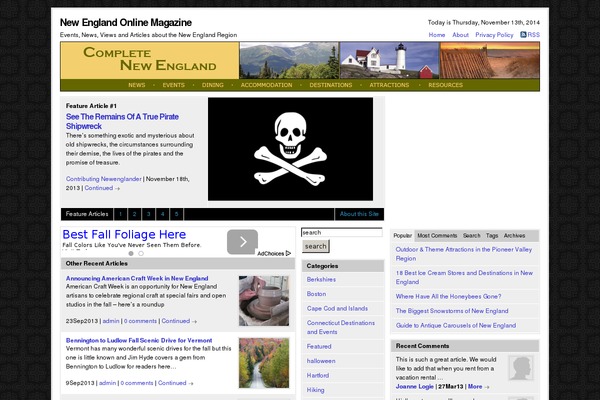Viewport: 600px width, 400px height.
Task: Click the ad's next arrow button
Action: [242, 242]
